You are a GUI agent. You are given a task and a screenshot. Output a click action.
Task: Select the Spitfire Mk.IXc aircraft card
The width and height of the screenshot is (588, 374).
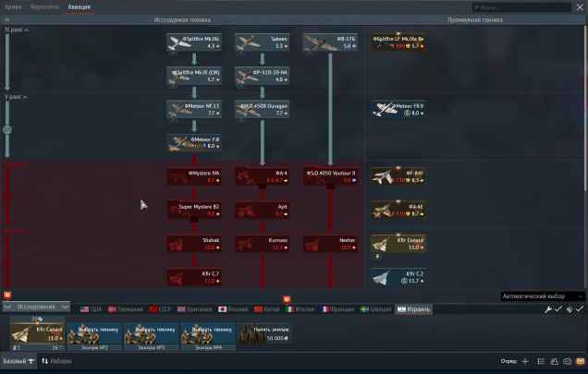(x=194, y=42)
